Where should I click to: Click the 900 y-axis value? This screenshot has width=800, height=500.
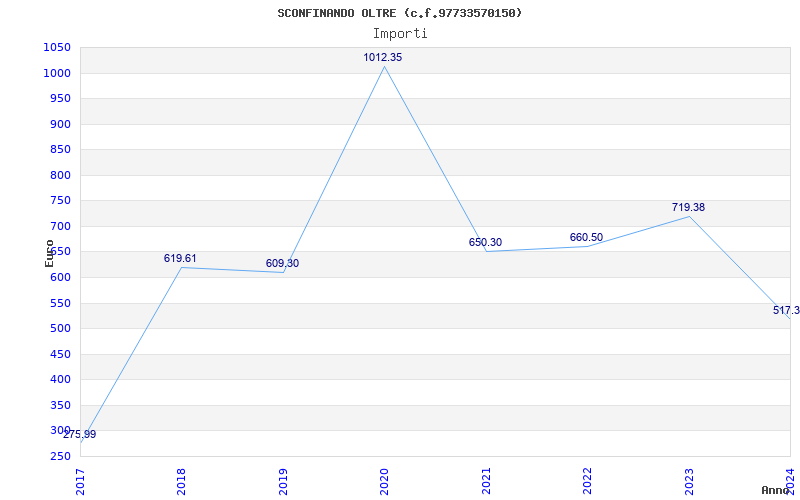point(60,124)
